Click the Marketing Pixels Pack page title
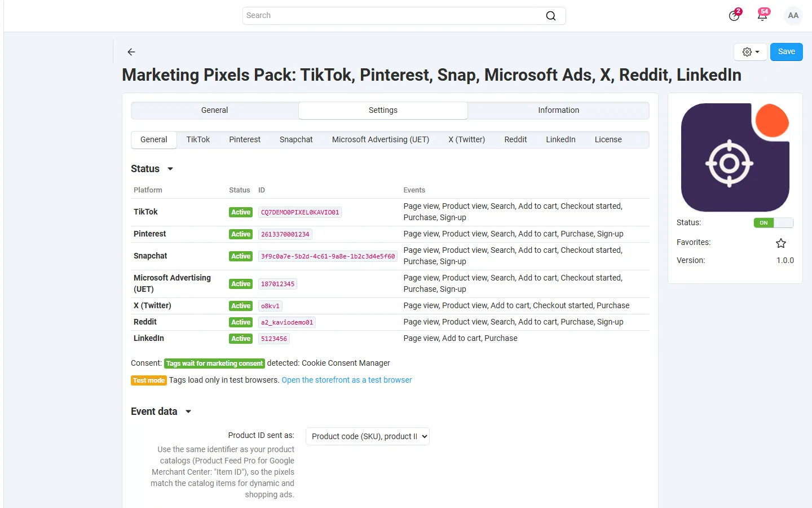The height and width of the screenshot is (508, 812). 432,75
